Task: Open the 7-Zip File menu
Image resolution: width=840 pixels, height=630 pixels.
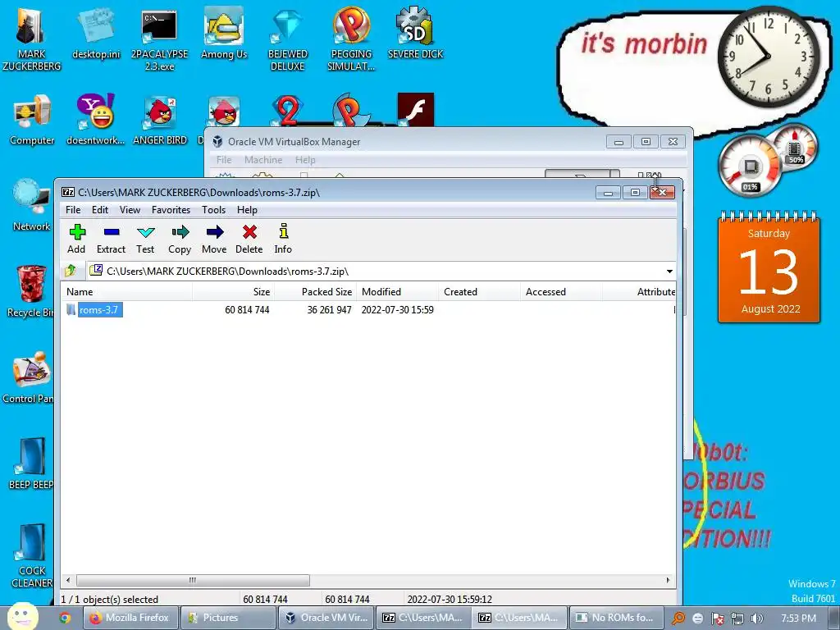Action: [x=73, y=210]
